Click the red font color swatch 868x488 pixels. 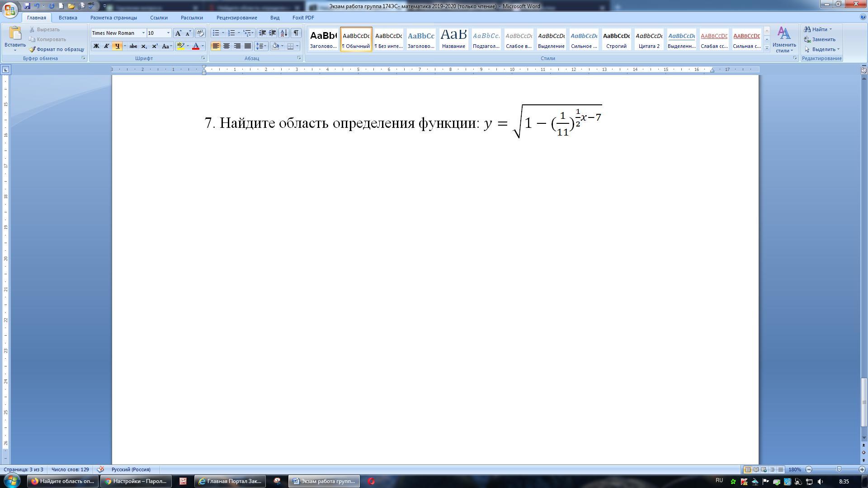[196, 46]
